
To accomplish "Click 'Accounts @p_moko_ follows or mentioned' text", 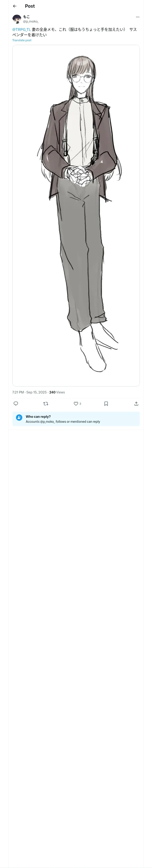I will click(x=63, y=422).
